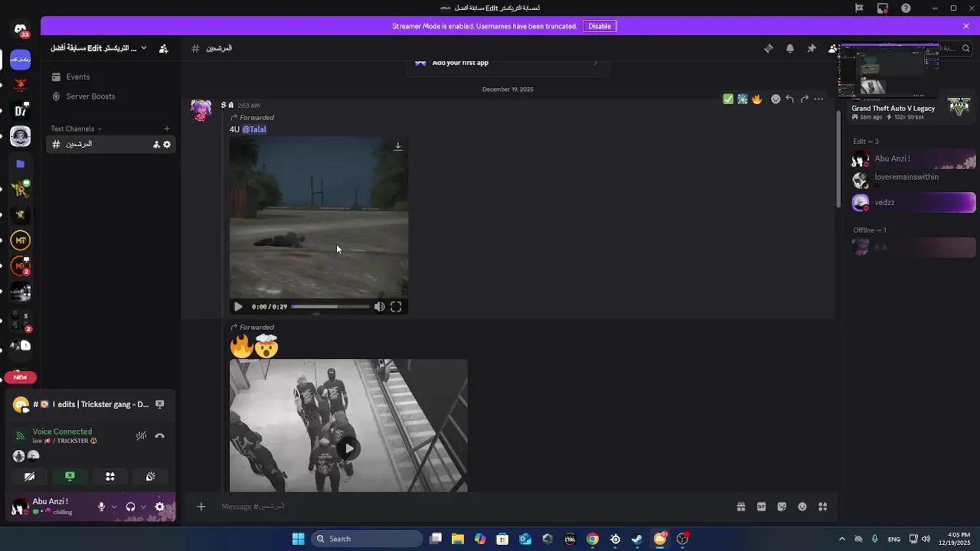Open edit channel gear on المرشحين

(167, 145)
